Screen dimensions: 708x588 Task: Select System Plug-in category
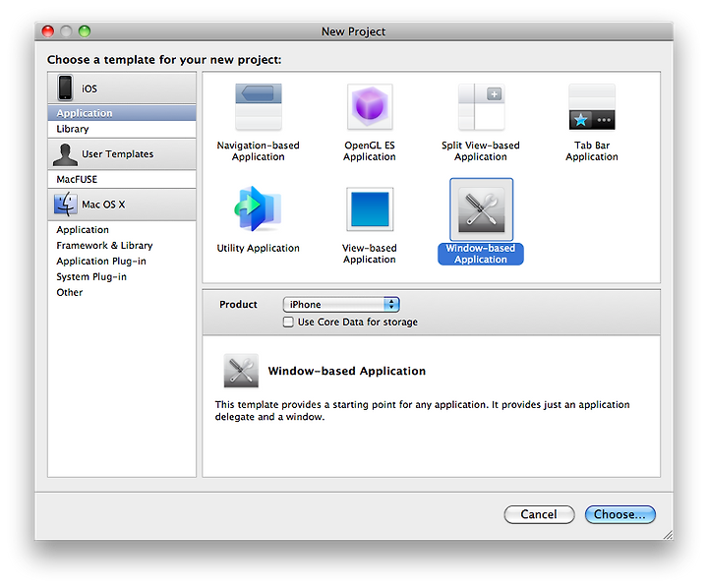click(x=122, y=277)
